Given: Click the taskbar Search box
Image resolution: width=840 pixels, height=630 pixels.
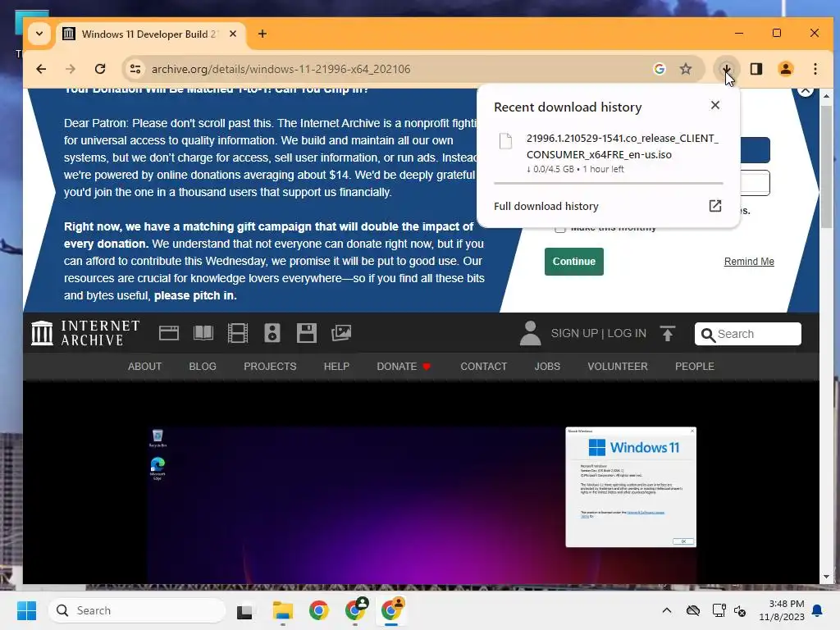Looking at the screenshot, I should pos(137,610).
